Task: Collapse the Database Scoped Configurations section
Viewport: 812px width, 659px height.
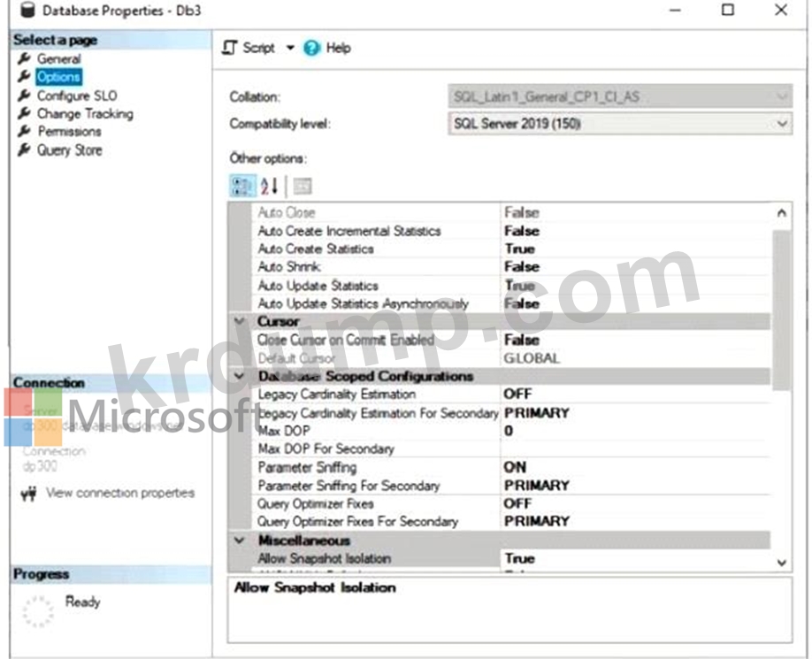Action: [239, 377]
